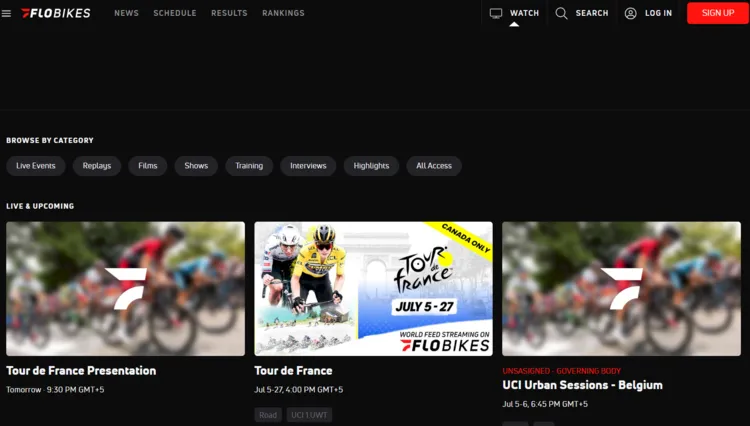Click 'Jul 5-6, 6:45 PM GMT+5' text
750x426 pixels.
tap(545, 404)
